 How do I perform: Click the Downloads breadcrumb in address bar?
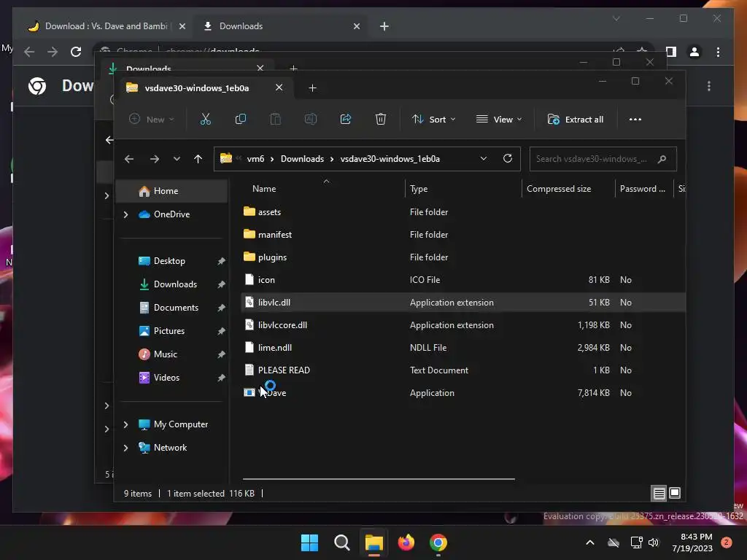302,159
